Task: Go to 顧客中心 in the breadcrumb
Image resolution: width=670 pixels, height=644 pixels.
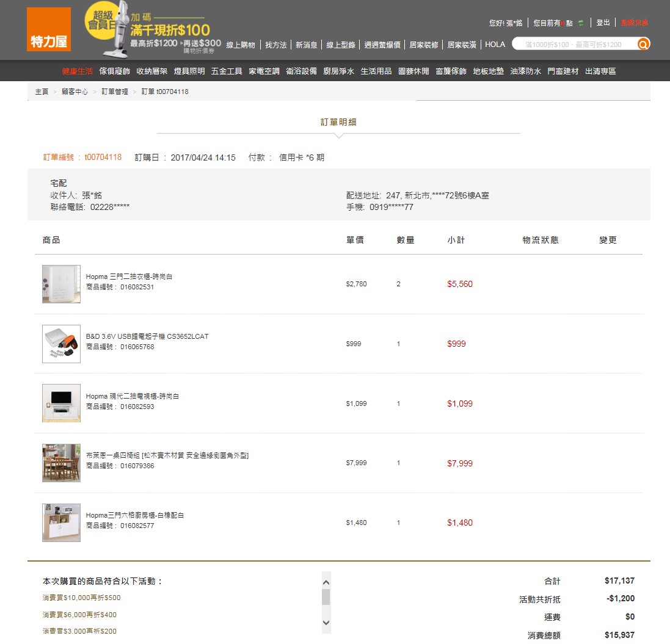Action: click(x=75, y=92)
